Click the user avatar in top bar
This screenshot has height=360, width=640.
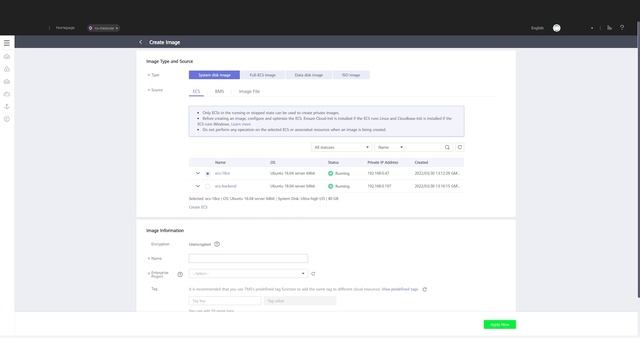(x=556, y=28)
